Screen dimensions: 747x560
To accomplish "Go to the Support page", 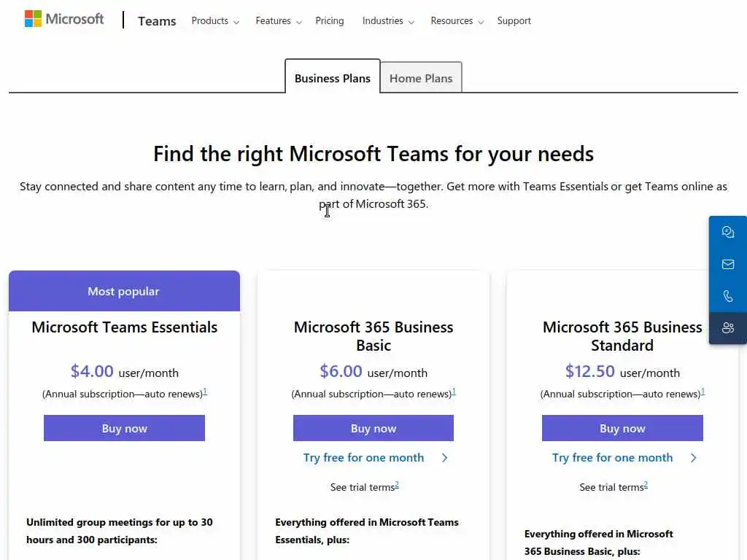I will pos(514,21).
